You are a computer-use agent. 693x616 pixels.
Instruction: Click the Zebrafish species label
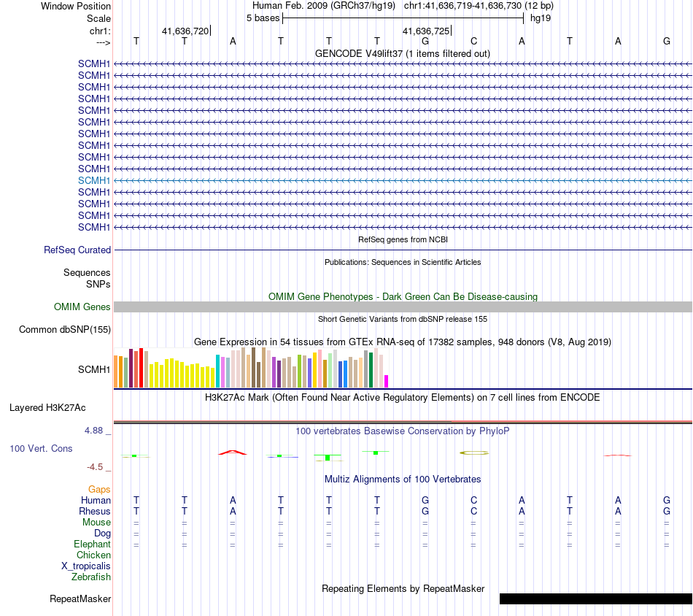(x=91, y=577)
